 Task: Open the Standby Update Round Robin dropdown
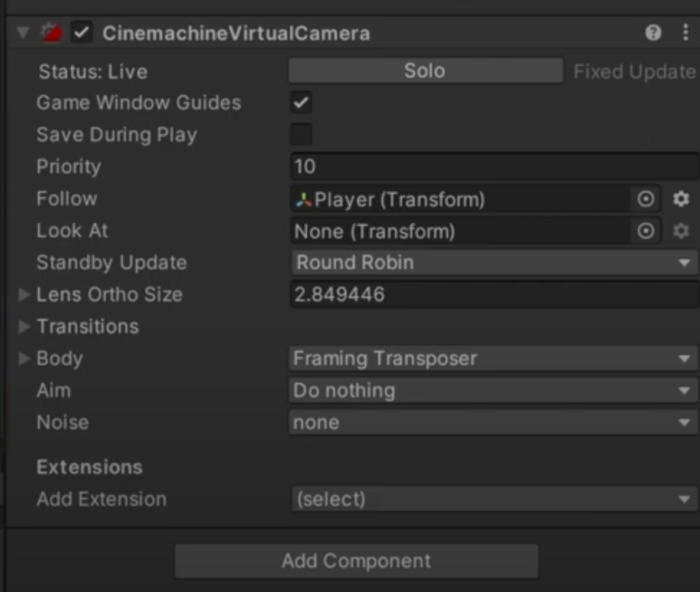(x=494, y=263)
